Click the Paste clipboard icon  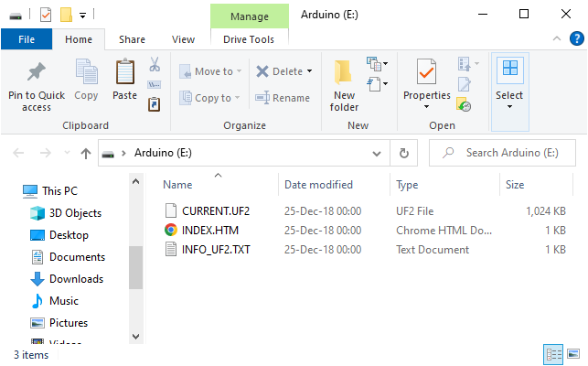coord(125,71)
